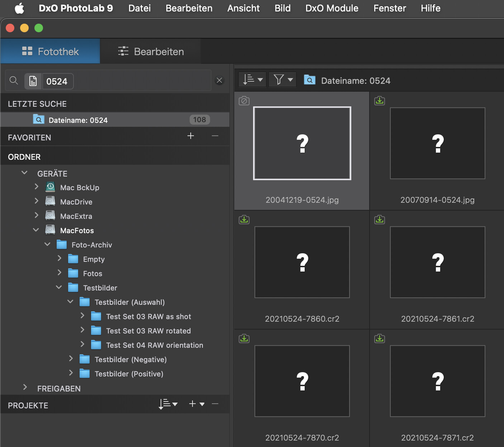The width and height of the screenshot is (504, 447).
Task: Click the add favorite plus button
Action: coord(191,136)
